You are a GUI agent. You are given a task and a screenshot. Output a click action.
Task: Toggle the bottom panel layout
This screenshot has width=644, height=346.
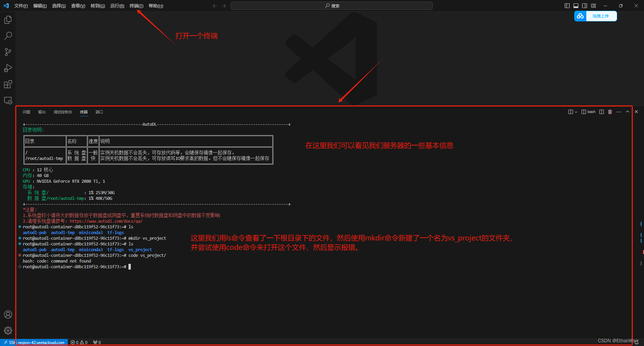[x=576, y=6]
